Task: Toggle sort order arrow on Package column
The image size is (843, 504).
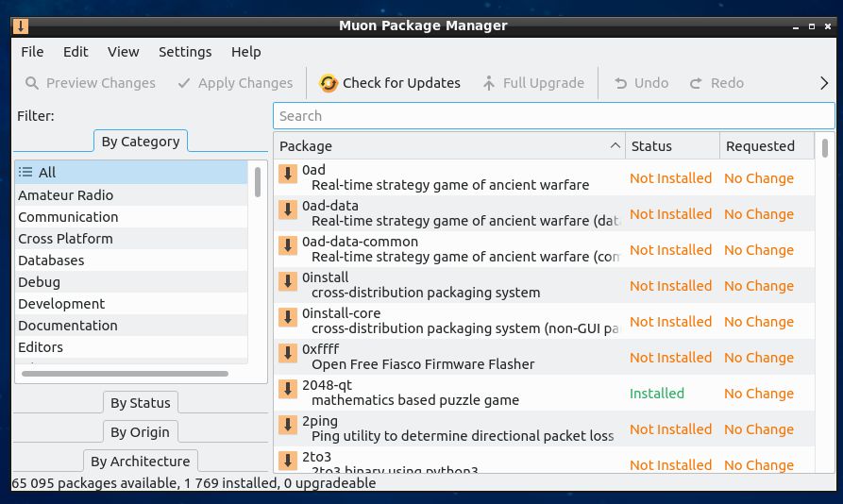Action: click(x=615, y=145)
